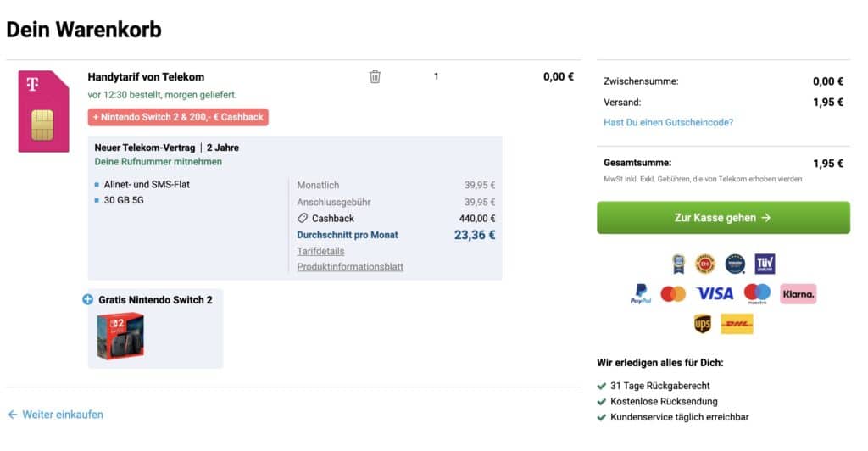The height and width of the screenshot is (451, 868).
Task: Click the UPS shipping logo
Action: coord(703,324)
